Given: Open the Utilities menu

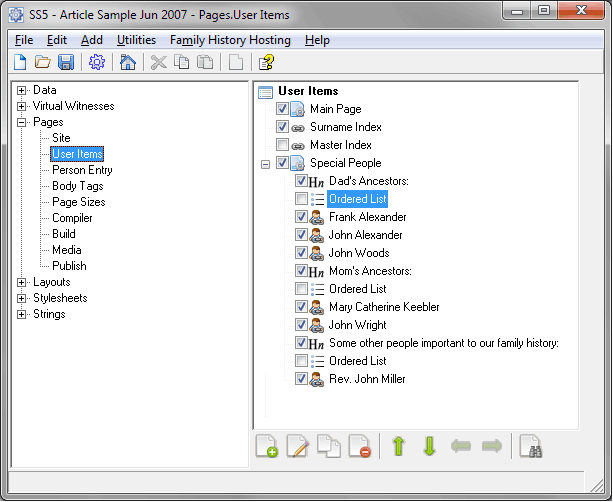Looking at the screenshot, I should [136, 40].
